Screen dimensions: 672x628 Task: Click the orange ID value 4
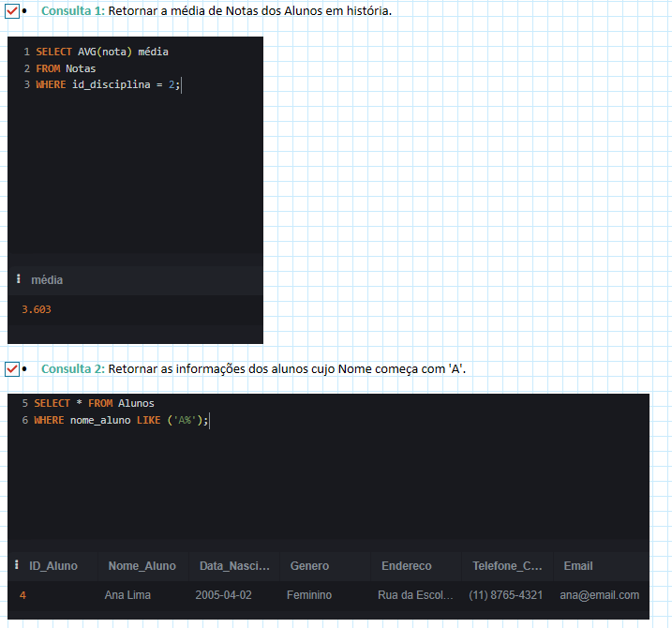[x=22, y=595]
